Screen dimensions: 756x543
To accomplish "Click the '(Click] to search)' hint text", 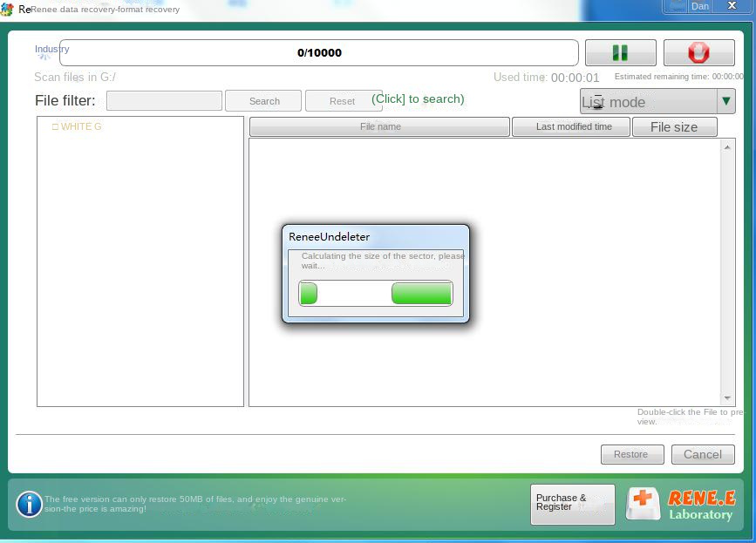I will point(418,98).
